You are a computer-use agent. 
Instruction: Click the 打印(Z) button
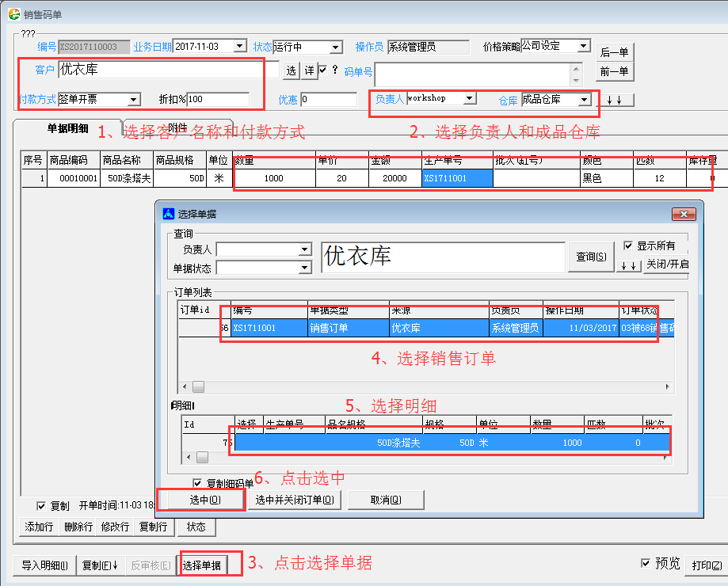tap(707, 565)
